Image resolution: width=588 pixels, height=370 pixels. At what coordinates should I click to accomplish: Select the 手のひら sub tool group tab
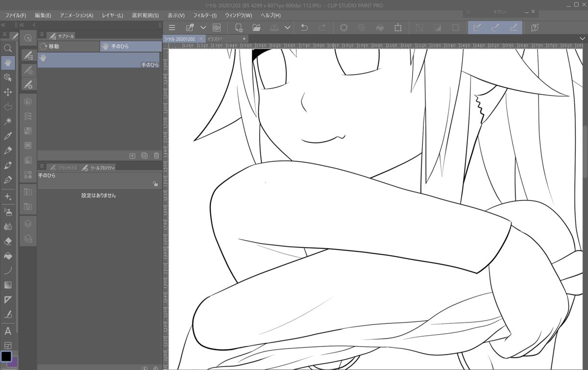pyautogui.click(x=131, y=47)
